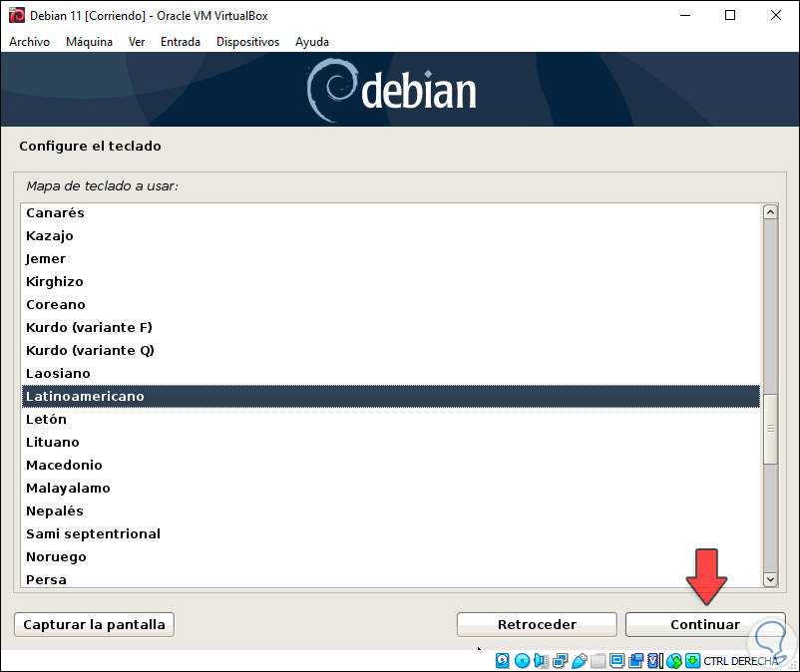Click the CPU virtualization status icon
Image resolution: width=800 pixels, height=672 pixels.
click(655, 661)
